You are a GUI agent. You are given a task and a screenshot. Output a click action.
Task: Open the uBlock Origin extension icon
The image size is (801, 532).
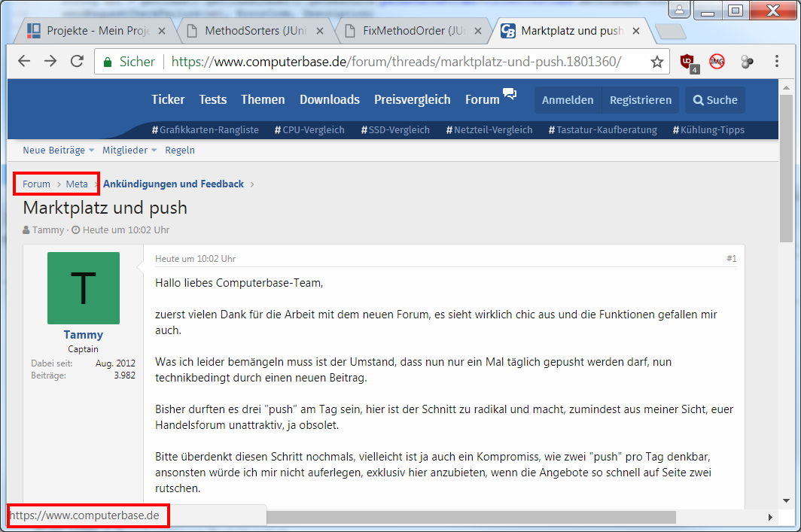689,62
